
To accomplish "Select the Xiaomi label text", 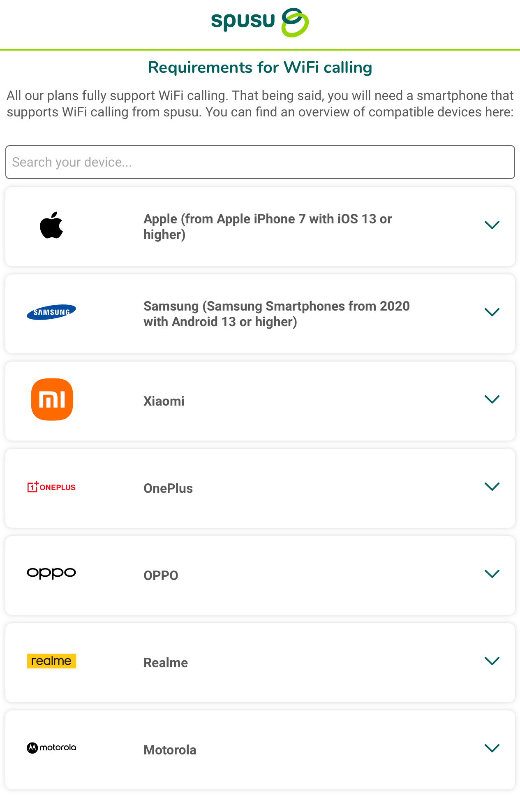I will (164, 401).
